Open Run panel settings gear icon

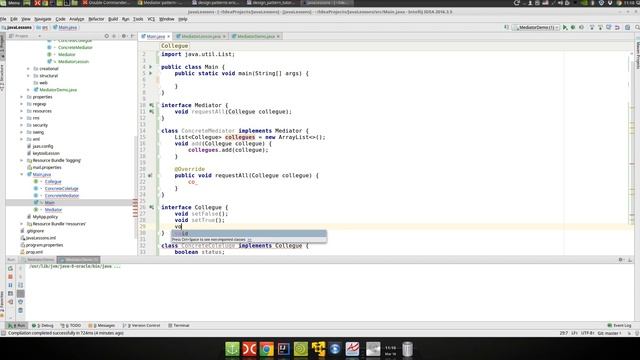tap(621, 260)
